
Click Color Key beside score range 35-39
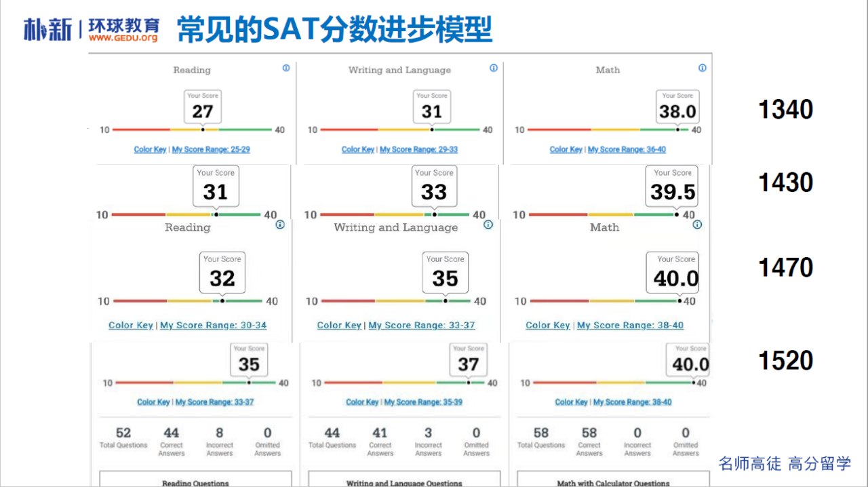[362, 402]
